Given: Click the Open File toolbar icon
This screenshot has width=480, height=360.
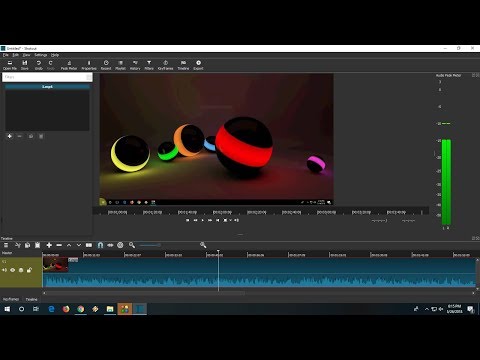Looking at the screenshot, I should click(x=10, y=65).
